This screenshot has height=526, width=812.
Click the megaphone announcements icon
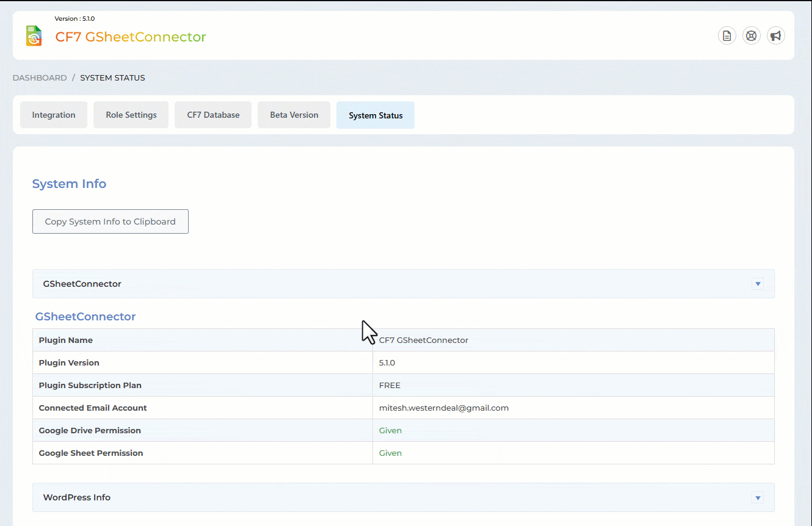[776, 36]
